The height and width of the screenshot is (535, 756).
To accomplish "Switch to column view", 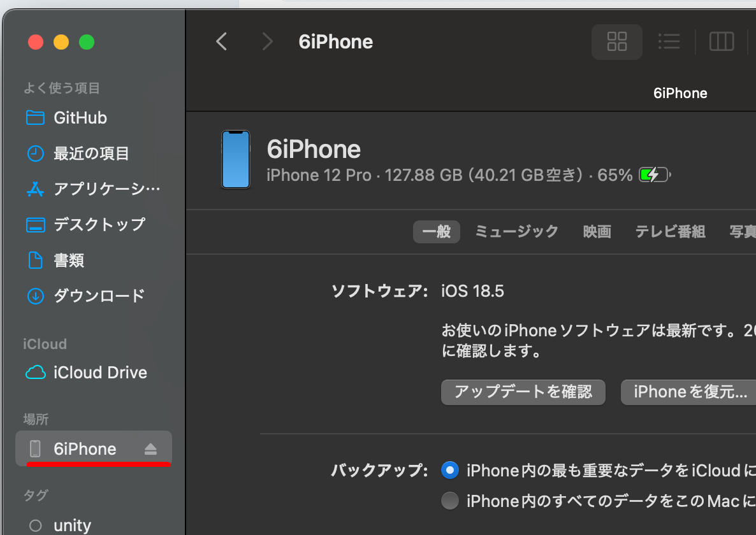I will click(722, 42).
